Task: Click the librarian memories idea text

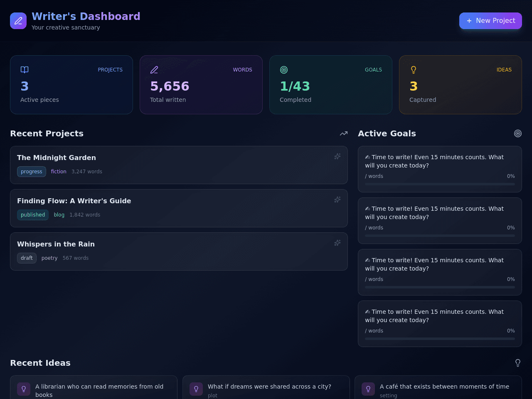Action: (99, 391)
